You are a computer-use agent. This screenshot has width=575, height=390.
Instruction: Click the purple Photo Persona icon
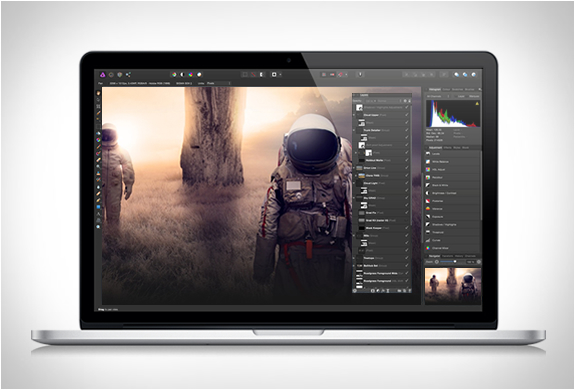[x=103, y=74]
